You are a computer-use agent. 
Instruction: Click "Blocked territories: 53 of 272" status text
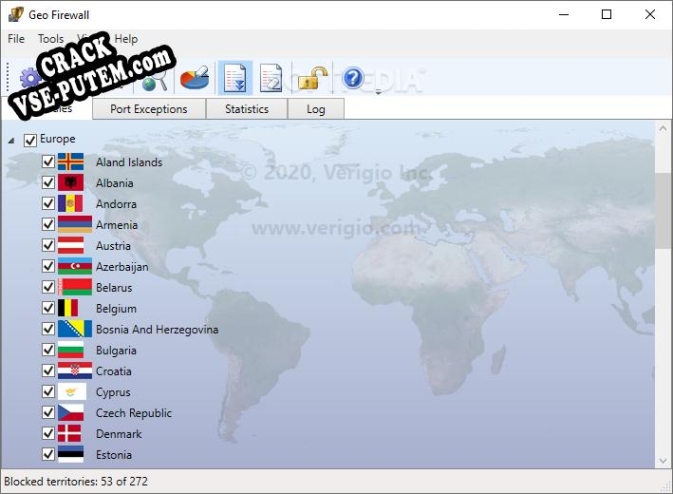click(x=76, y=482)
